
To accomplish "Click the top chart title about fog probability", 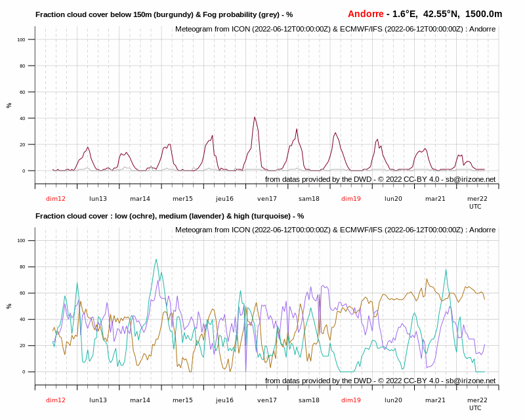I will [164, 14].
